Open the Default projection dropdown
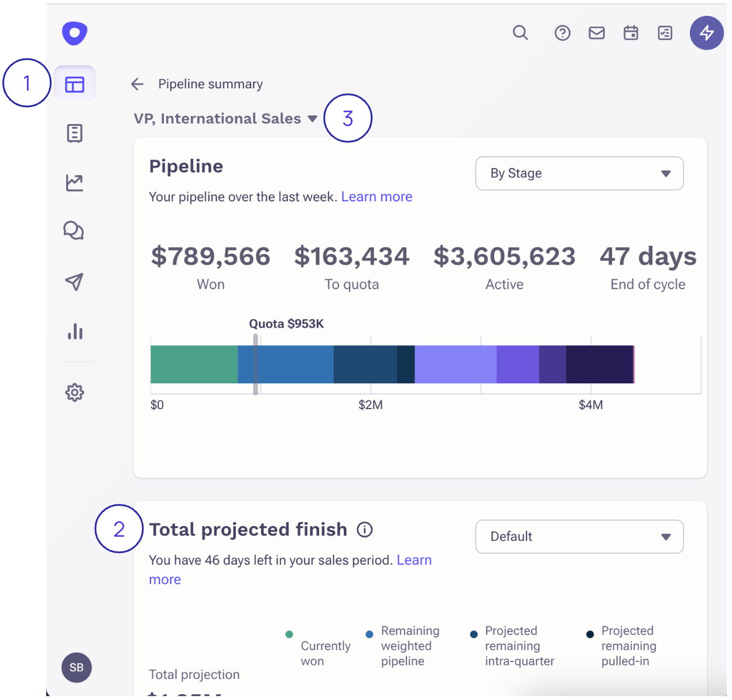Screen dimensions: 732x700 pyautogui.click(x=579, y=537)
